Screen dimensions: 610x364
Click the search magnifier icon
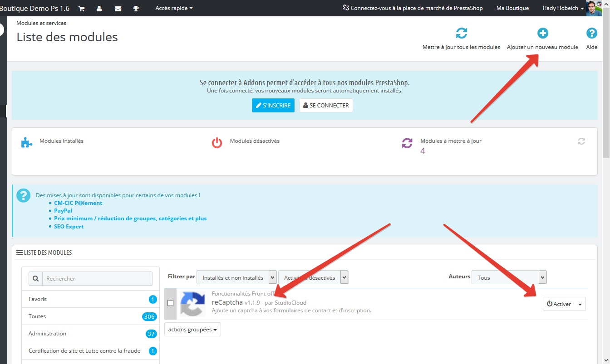click(x=36, y=278)
